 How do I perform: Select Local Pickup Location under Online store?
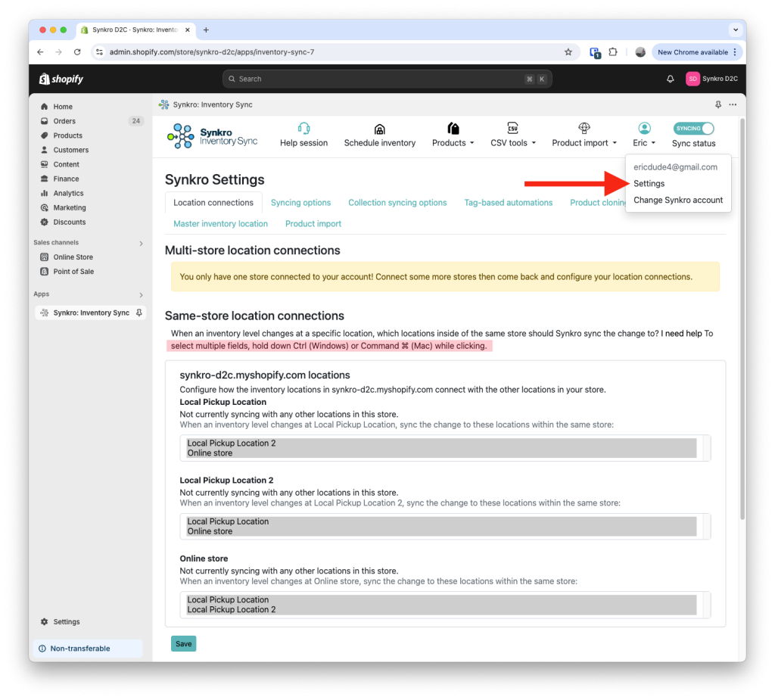(441, 599)
